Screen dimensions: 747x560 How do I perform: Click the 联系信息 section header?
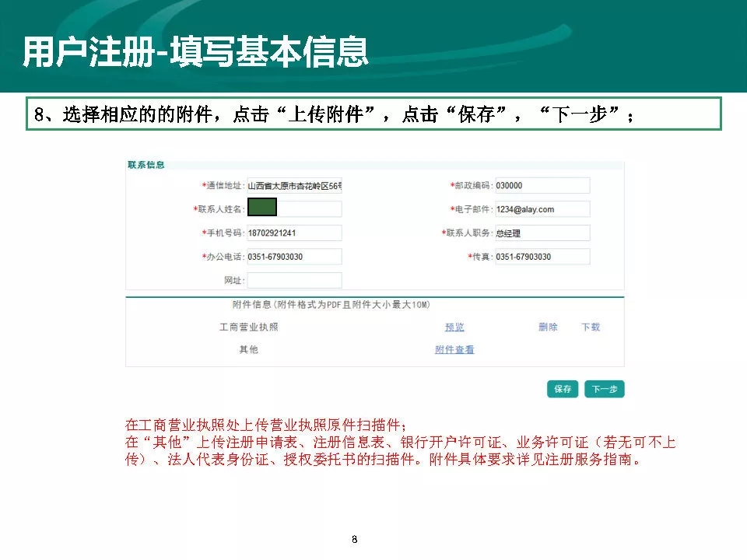tap(146, 165)
